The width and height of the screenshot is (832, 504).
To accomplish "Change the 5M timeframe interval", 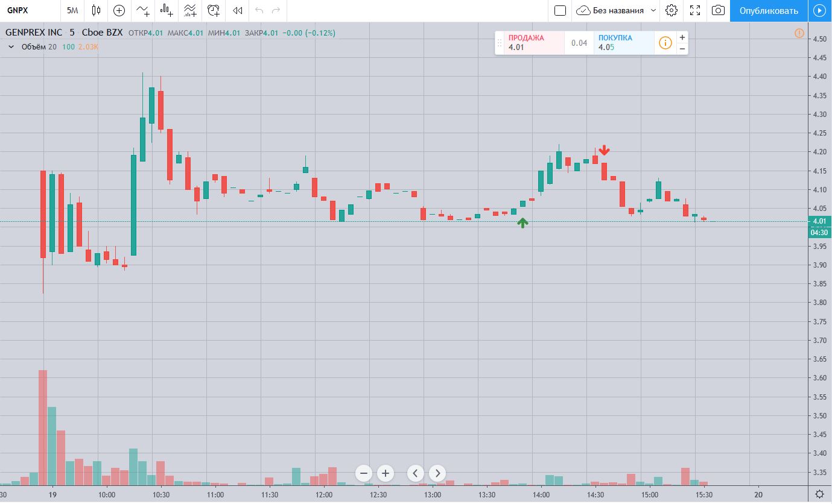I will tap(72, 10).
